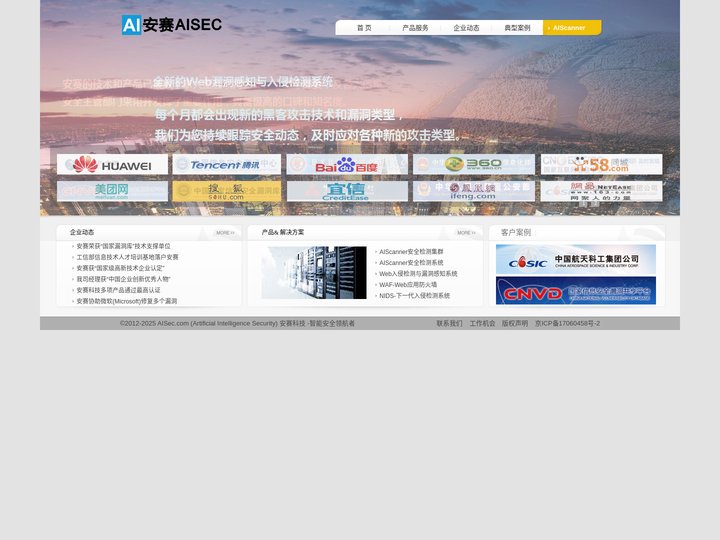720x540 pixels.
Task: Click the CASIC 中国航天科工集团公司 banner
Action: pyautogui.click(x=576, y=259)
